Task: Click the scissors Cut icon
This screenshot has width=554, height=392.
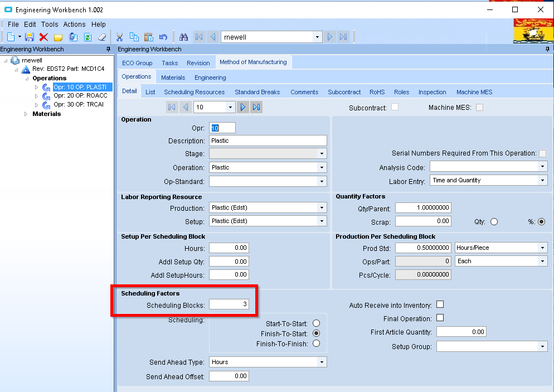Action: [119, 37]
